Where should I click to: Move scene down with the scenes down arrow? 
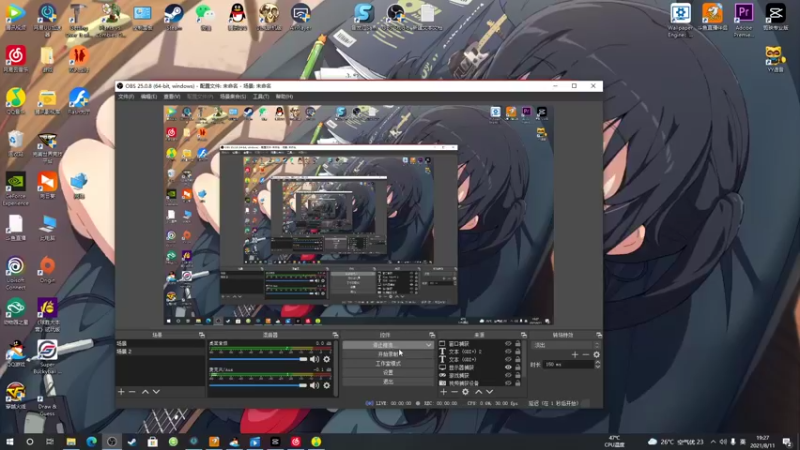156,392
